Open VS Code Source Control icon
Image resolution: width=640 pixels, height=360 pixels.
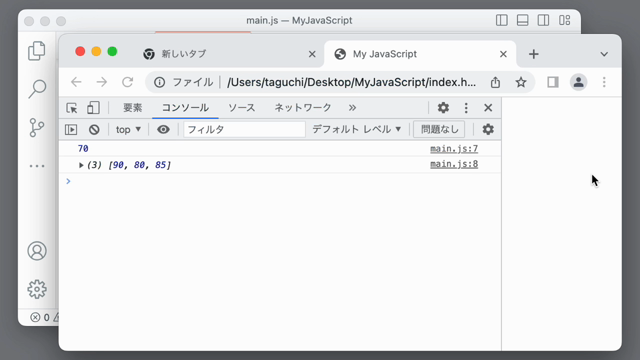(x=37, y=128)
